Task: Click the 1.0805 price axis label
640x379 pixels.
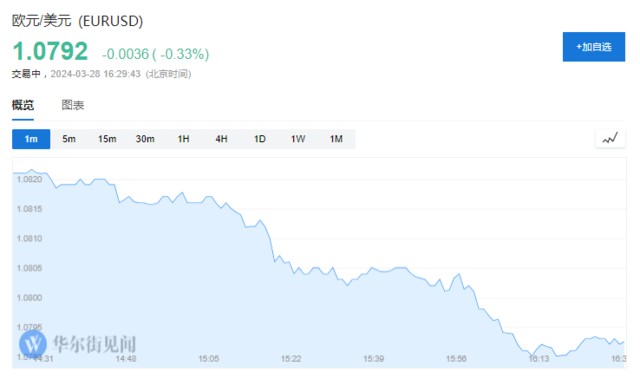Action: click(29, 268)
